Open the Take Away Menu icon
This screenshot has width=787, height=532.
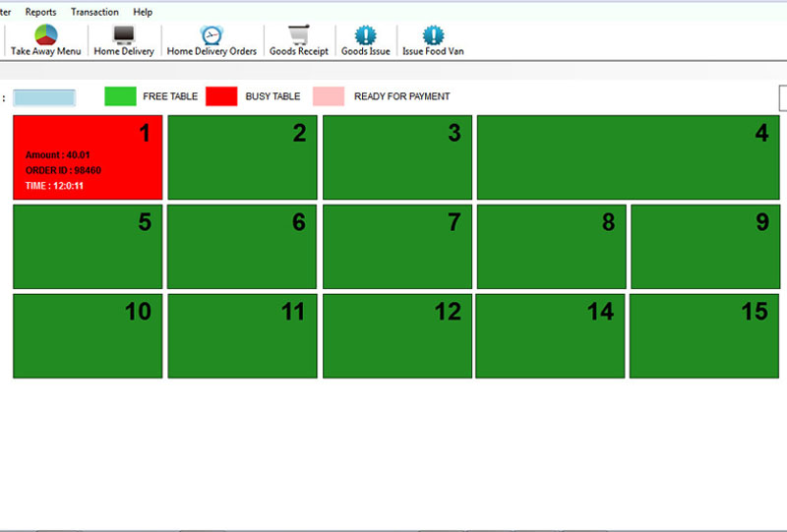point(45,35)
